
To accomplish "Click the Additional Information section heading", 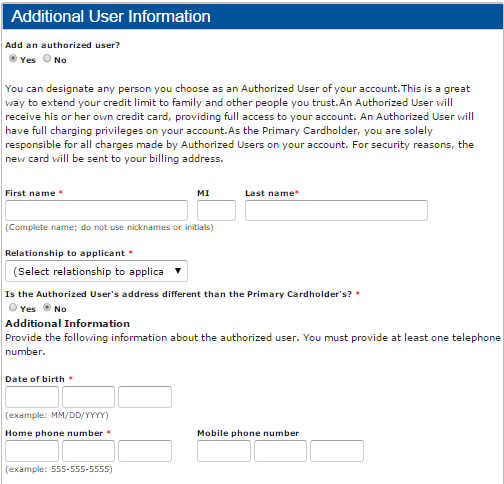I will point(68,324).
